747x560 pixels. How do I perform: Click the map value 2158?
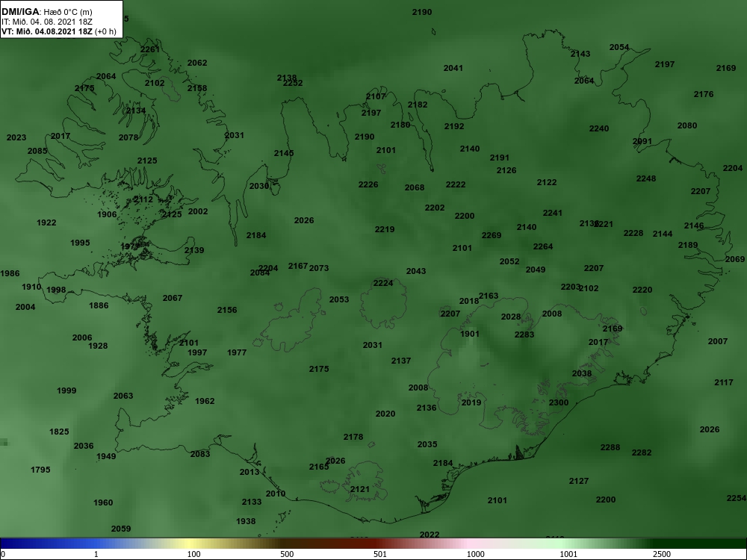point(197,88)
